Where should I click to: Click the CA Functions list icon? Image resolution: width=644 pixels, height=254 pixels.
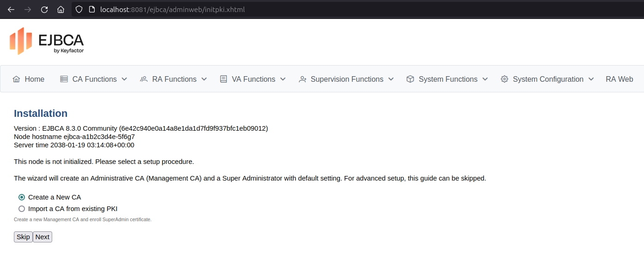(64, 79)
